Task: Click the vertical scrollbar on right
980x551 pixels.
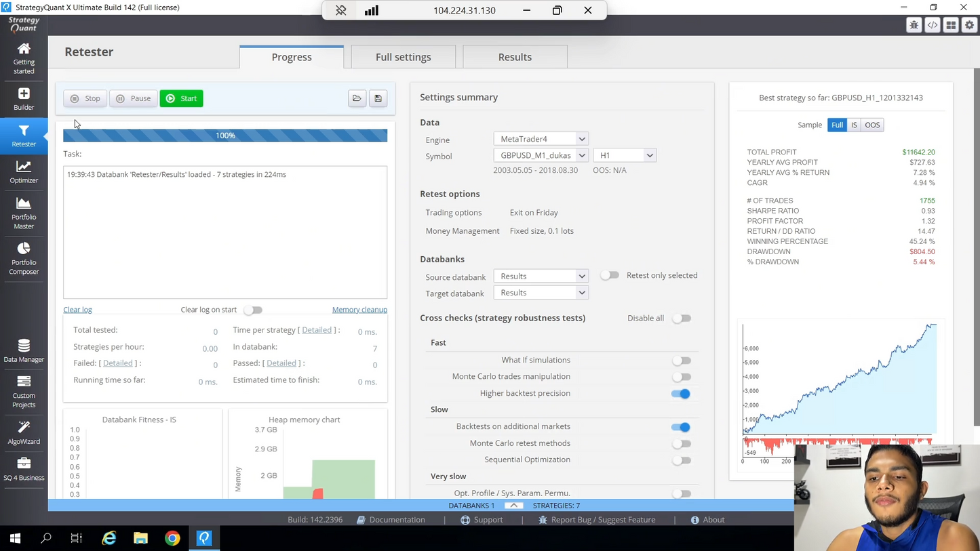Action: (977, 247)
